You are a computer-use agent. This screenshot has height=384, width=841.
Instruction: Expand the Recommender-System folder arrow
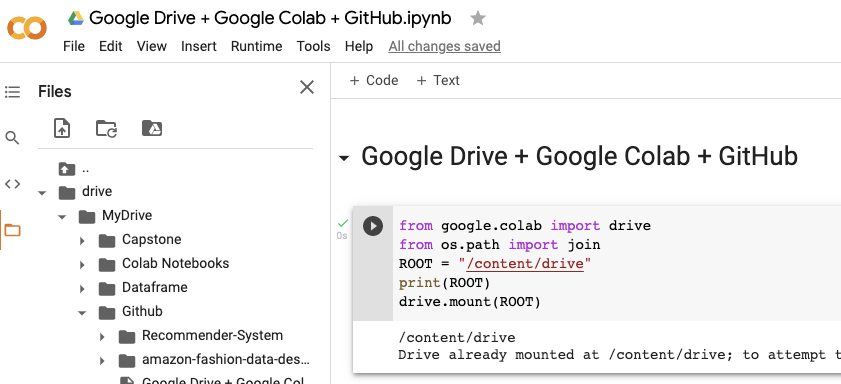pyautogui.click(x=102, y=337)
